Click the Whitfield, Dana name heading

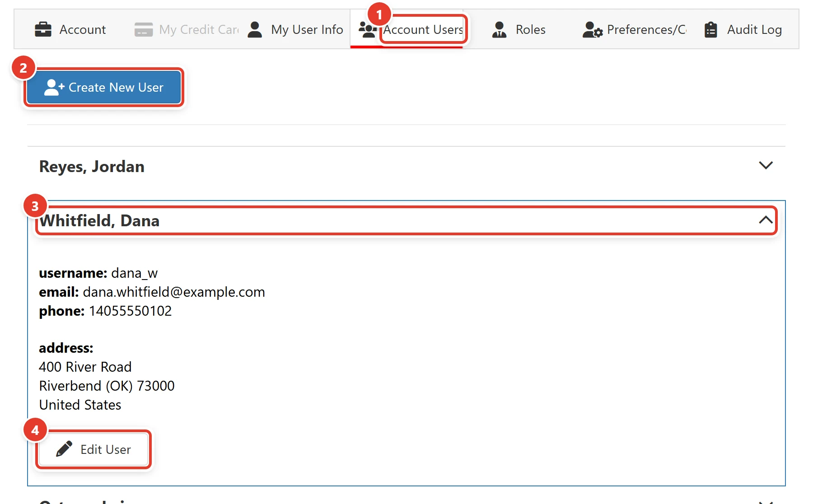click(99, 221)
